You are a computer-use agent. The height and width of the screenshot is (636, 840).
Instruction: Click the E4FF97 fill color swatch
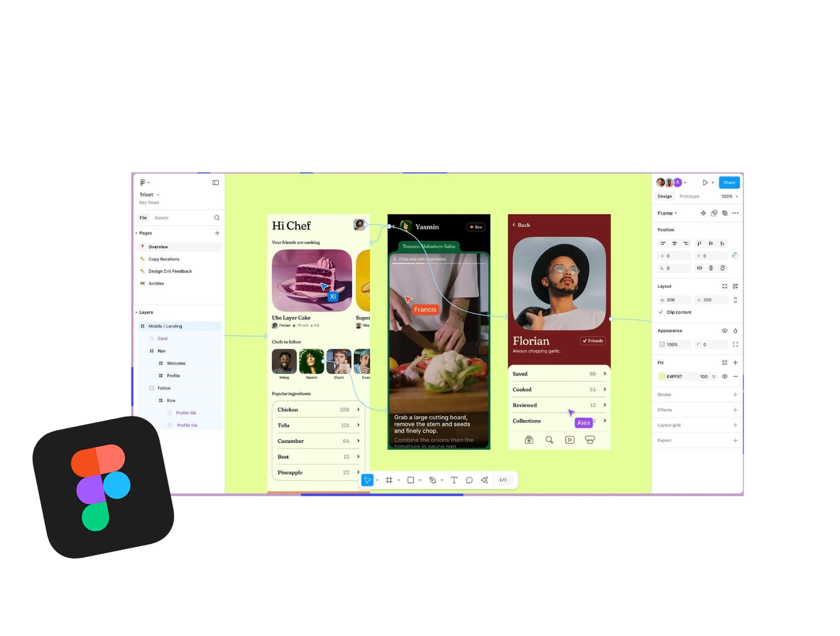pyautogui.click(x=662, y=377)
